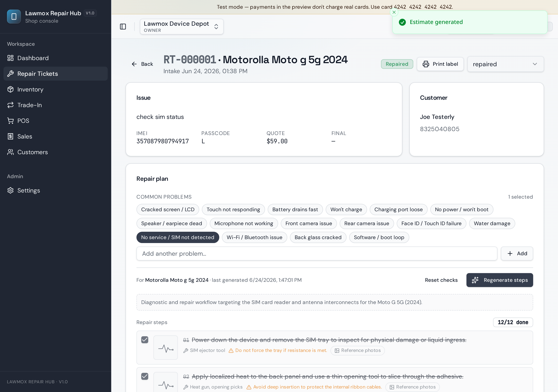Toggle Battery drains fast chip

tap(295, 210)
